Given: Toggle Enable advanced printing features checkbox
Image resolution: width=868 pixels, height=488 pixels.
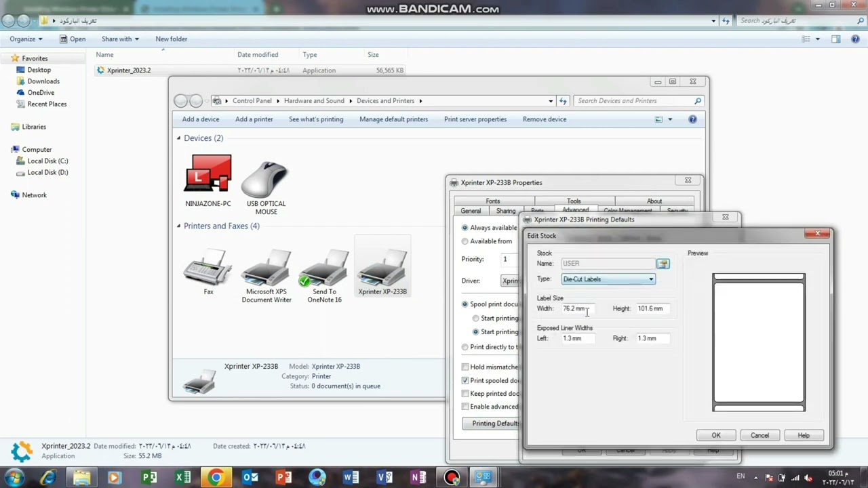Looking at the screenshot, I should 465,407.
